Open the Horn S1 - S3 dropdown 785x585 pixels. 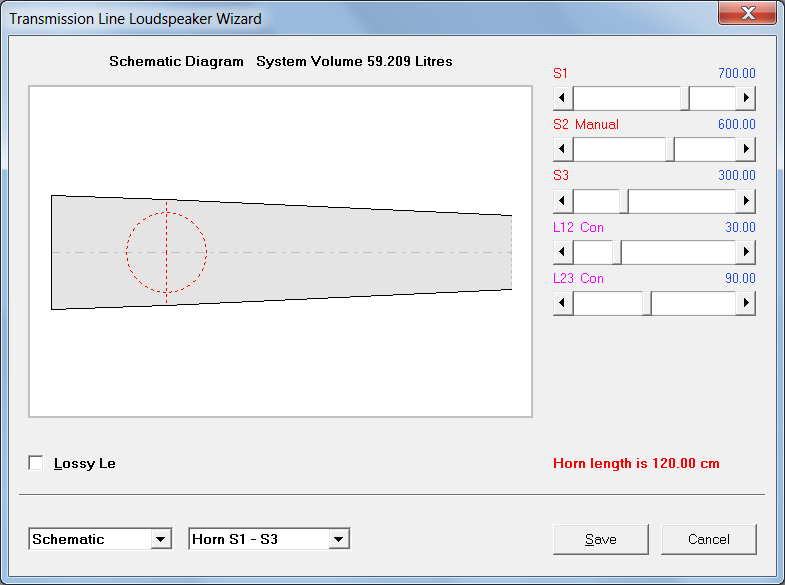coord(339,539)
